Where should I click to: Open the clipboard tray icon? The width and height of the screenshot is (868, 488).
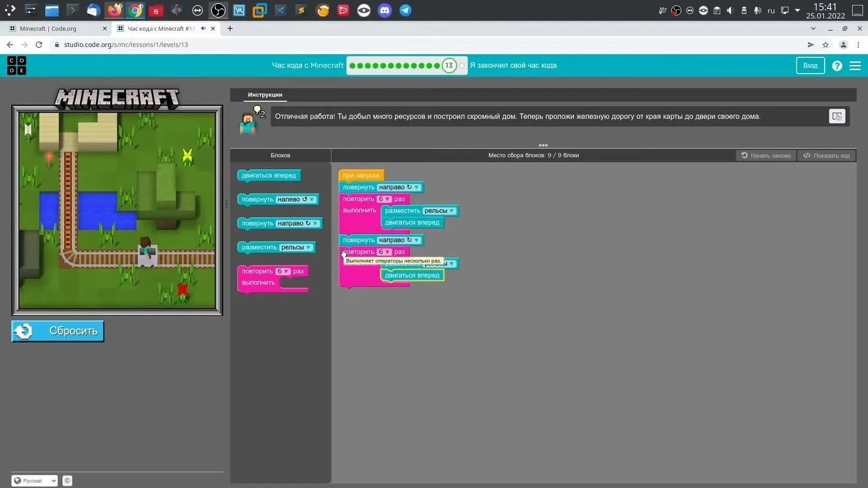(x=717, y=10)
